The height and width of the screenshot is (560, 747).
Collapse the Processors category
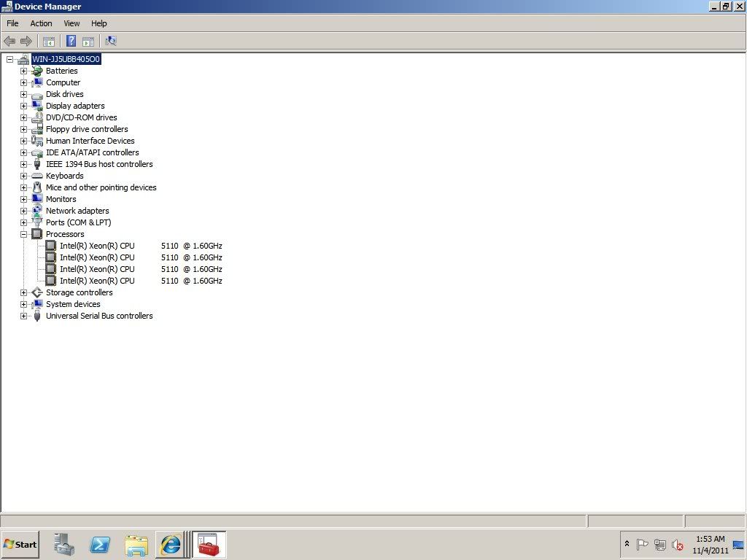click(x=23, y=234)
